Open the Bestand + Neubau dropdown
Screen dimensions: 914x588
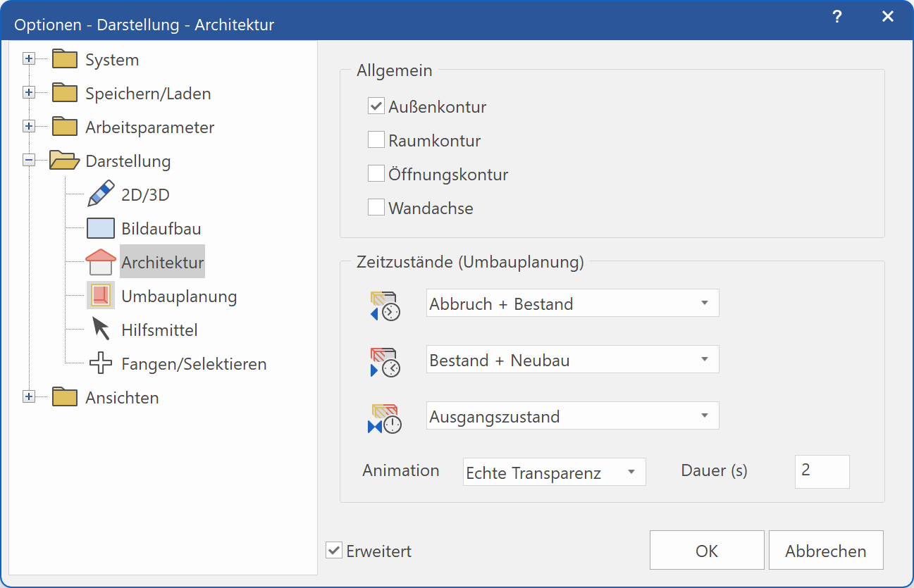(x=572, y=359)
